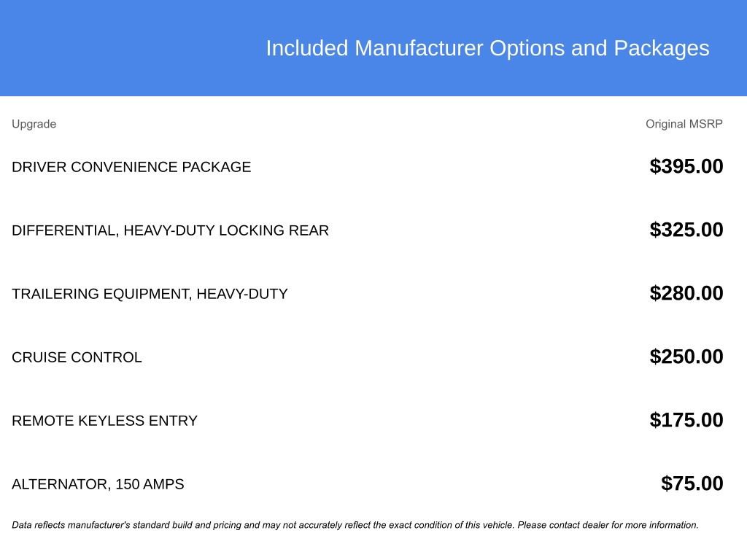
Task: Select the Differential, Heavy-Duty Locking Rear entry
Action: coord(170,230)
